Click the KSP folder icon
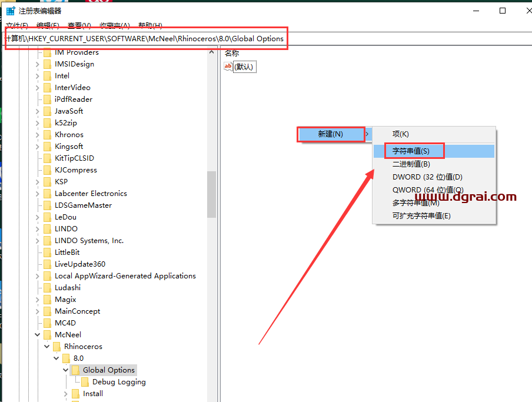This screenshot has width=532, height=402. [48, 182]
